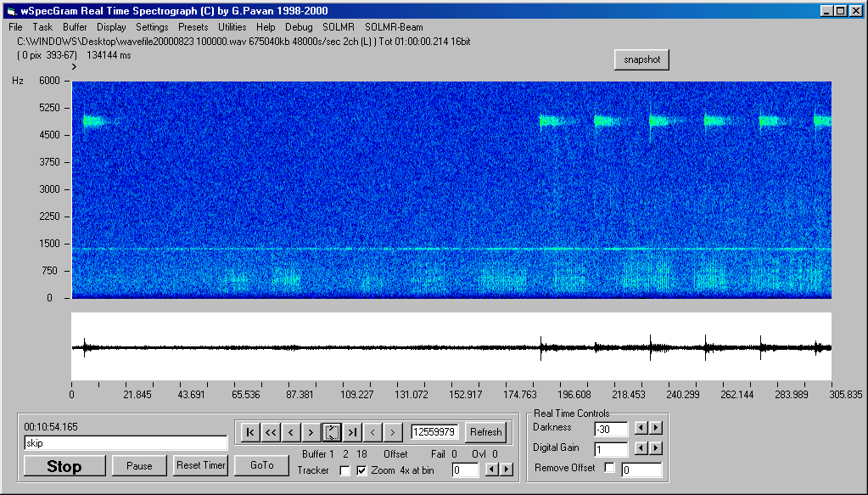Click the elapsed time 00:10:54.165
This screenshot has height=495, width=868.
pyautogui.click(x=51, y=427)
